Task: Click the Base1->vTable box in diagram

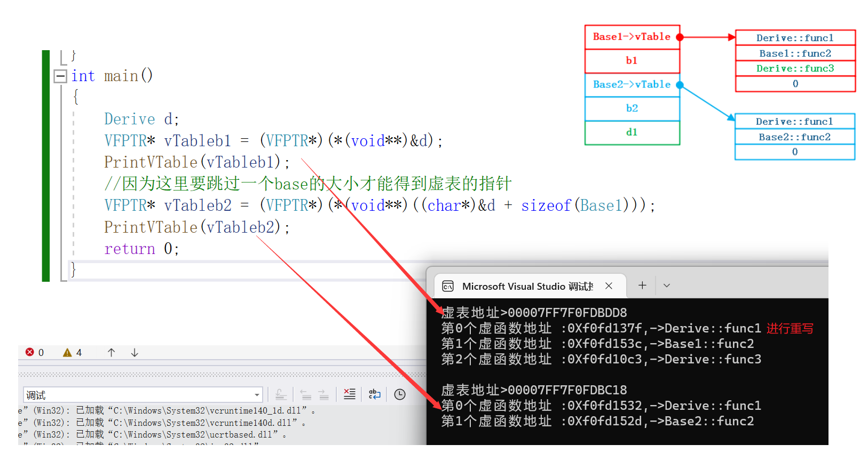Action: point(632,37)
